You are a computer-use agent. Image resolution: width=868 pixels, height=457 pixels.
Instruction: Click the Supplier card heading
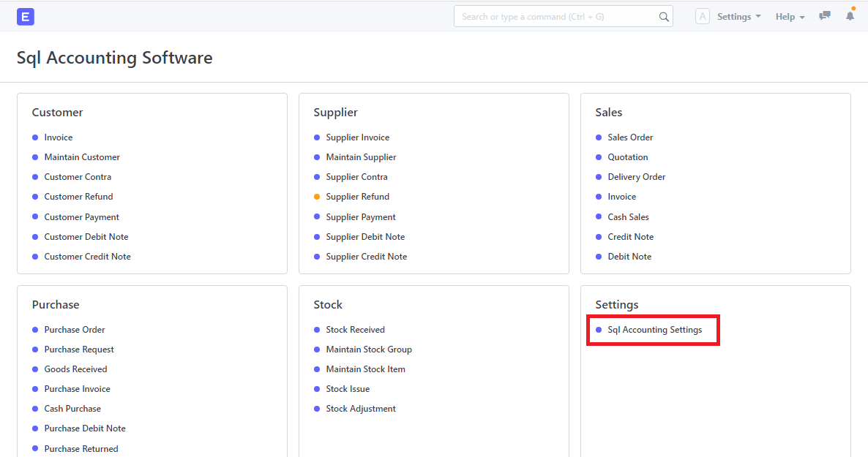point(335,113)
